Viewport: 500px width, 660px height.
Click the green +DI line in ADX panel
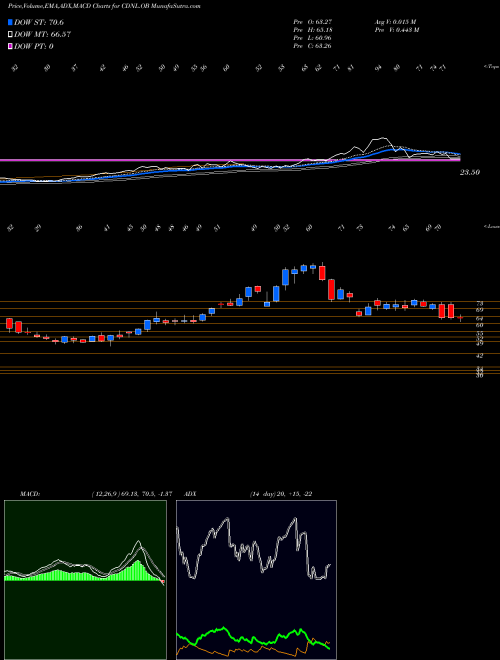click(253, 640)
